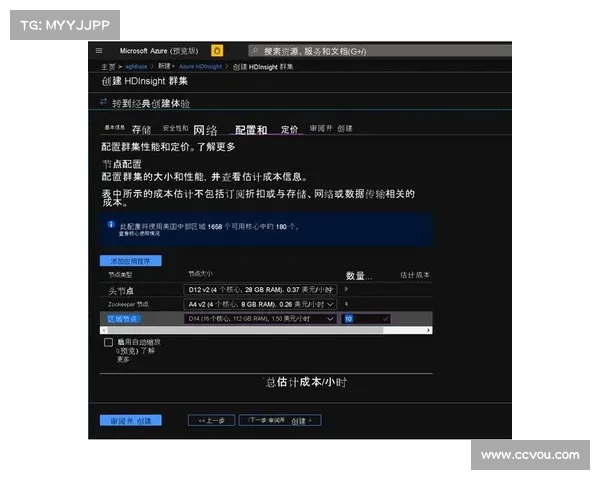This screenshot has height=480, width=600.
Task: Click the 节点类型 column header
Action: tap(120, 275)
